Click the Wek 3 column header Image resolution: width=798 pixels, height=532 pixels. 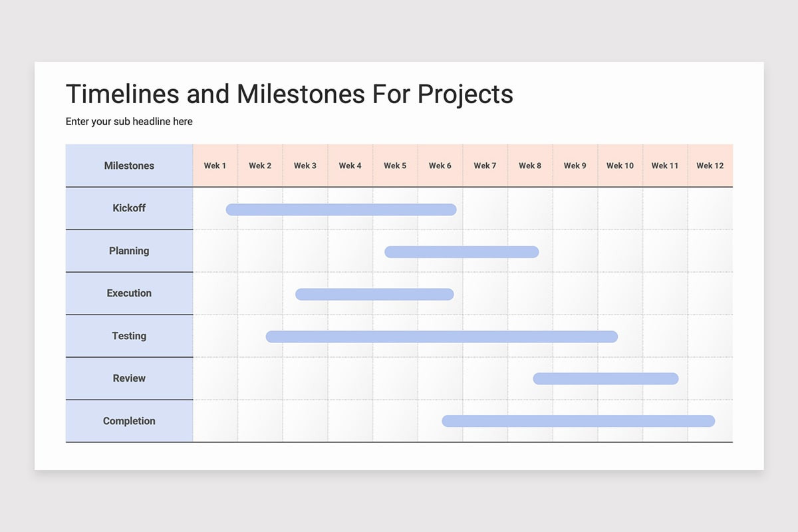point(305,166)
